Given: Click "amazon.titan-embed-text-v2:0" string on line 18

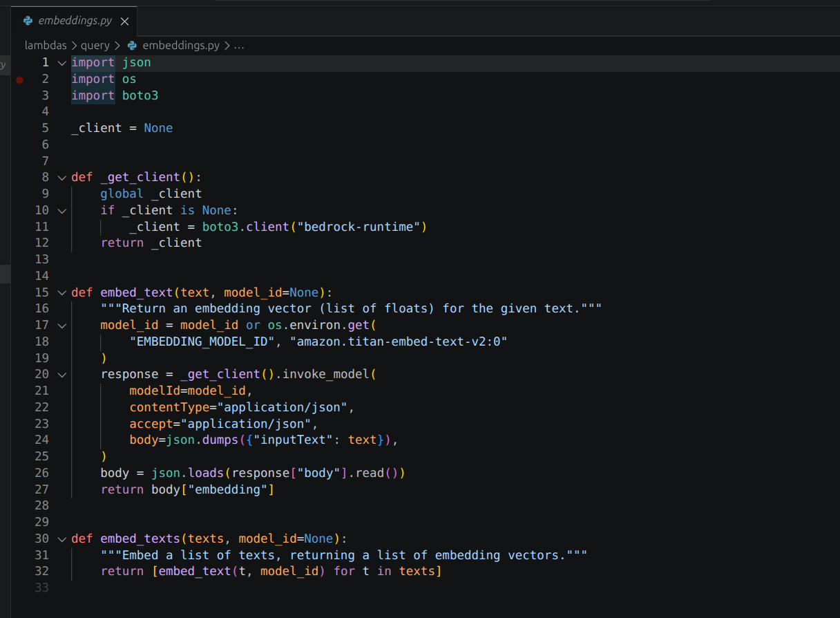Looking at the screenshot, I should tap(399, 341).
